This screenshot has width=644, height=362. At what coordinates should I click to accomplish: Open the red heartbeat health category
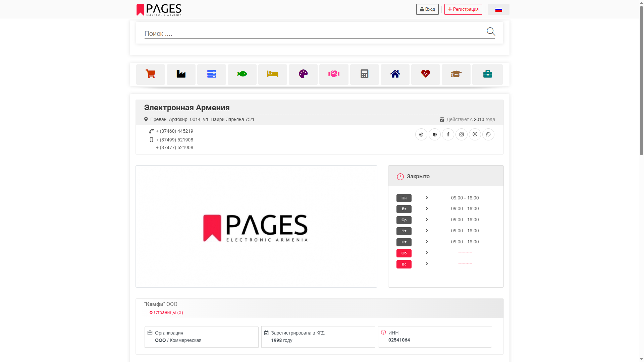tap(426, 74)
